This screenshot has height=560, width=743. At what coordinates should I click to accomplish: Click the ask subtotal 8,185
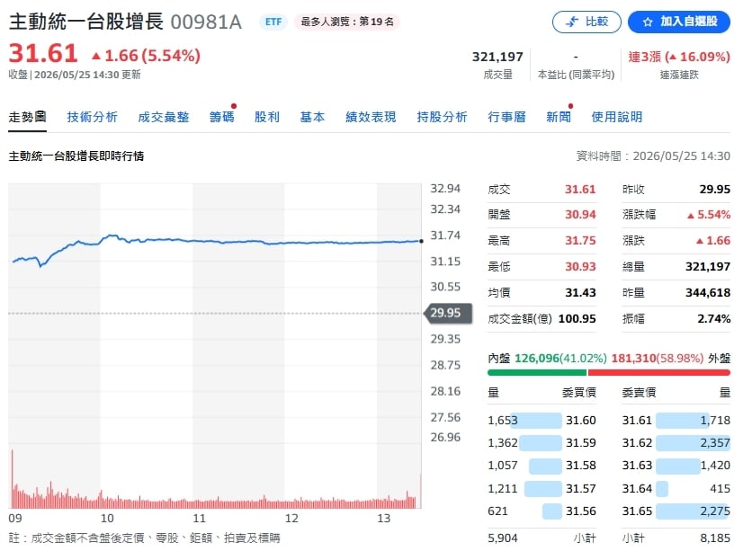click(715, 538)
